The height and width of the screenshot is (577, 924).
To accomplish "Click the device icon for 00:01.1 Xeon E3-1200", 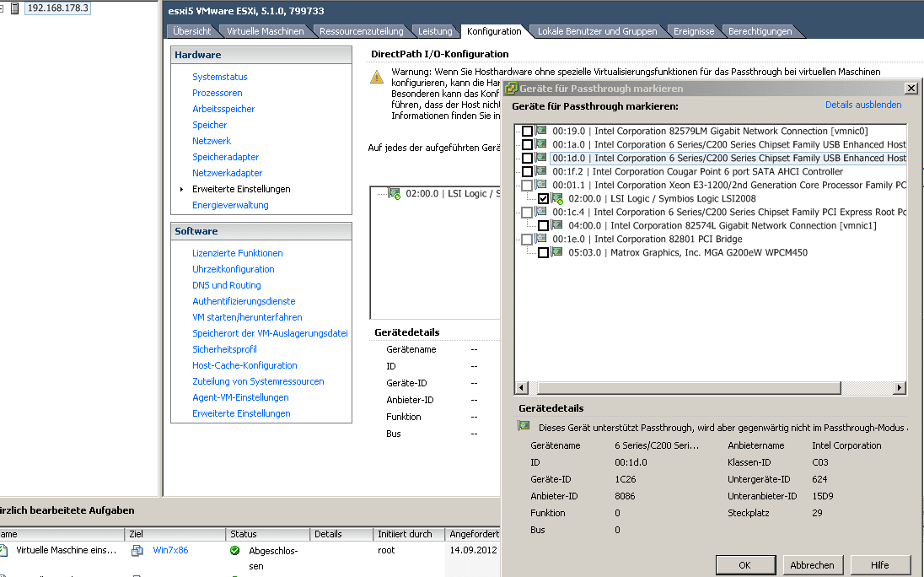I will point(541,185).
